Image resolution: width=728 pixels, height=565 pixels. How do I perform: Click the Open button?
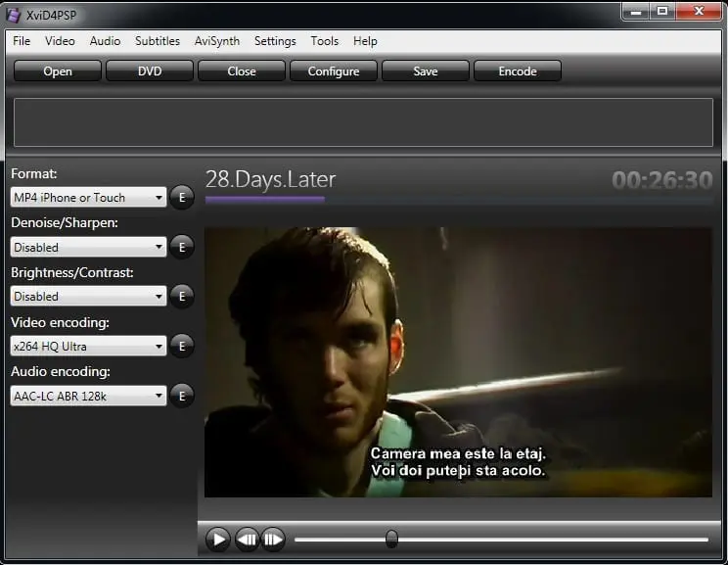coord(58,71)
